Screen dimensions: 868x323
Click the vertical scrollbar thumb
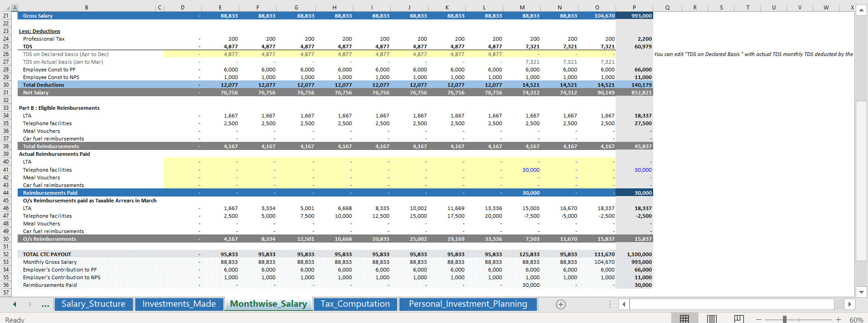(861, 181)
